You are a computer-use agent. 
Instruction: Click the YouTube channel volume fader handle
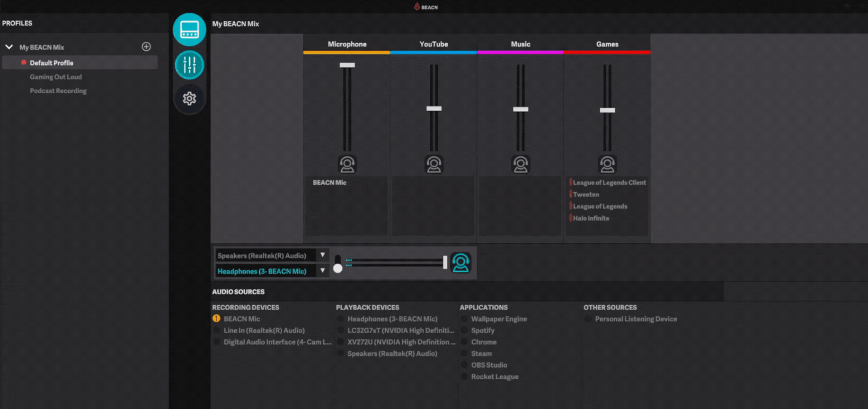tap(434, 108)
